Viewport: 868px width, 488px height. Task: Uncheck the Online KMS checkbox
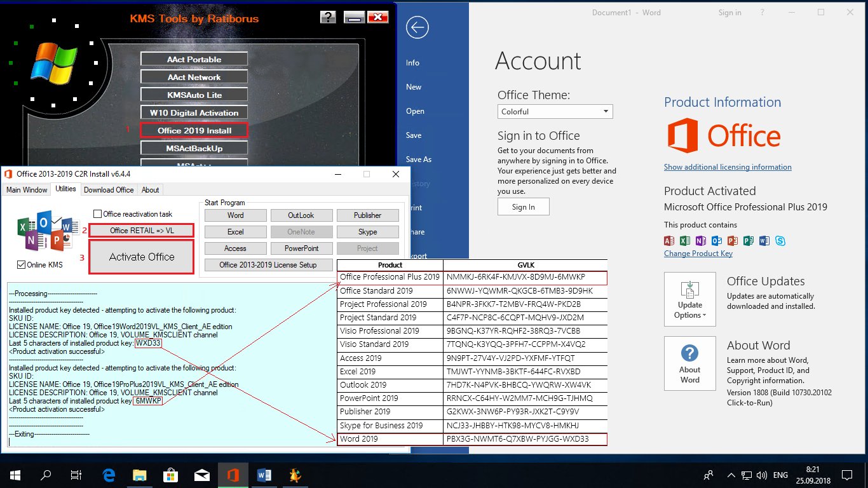(x=21, y=265)
